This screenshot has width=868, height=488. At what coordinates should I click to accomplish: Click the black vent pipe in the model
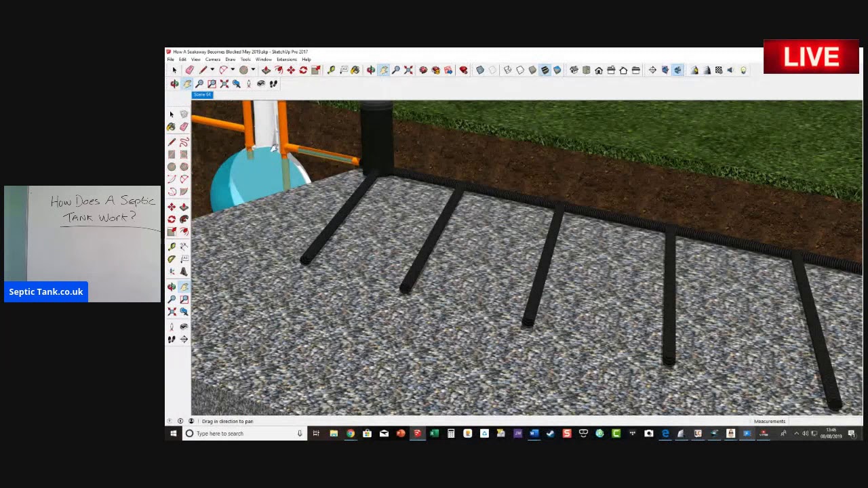[376, 138]
